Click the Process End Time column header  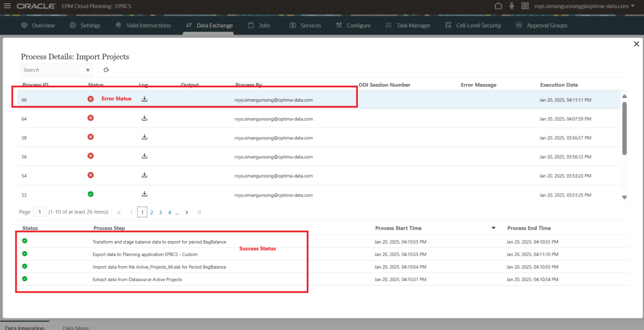click(529, 228)
